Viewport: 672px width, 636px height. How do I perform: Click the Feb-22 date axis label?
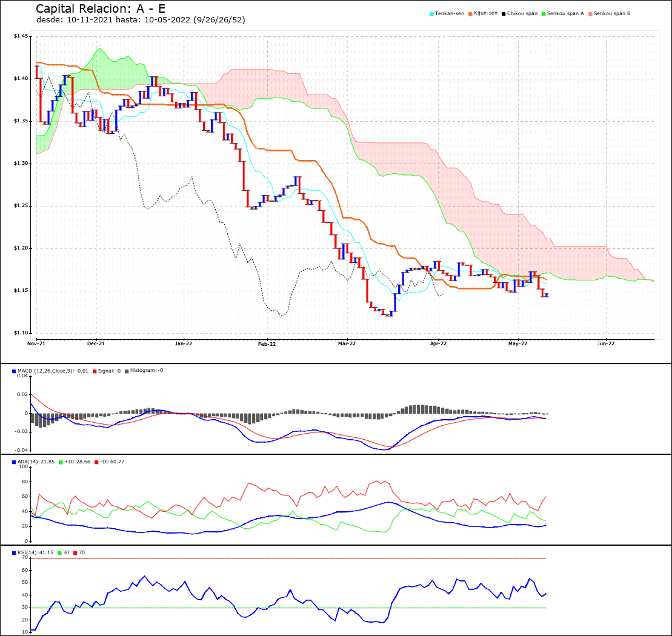tap(267, 344)
